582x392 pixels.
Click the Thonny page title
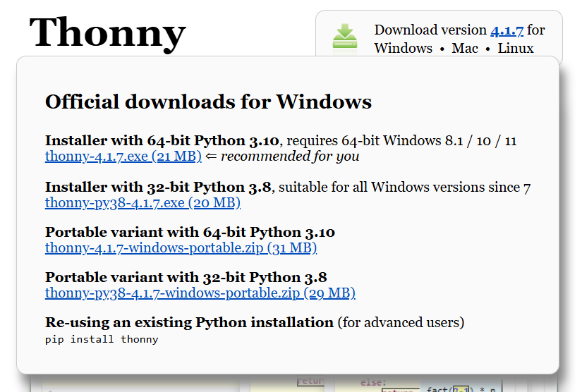click(x=107, y=33)
